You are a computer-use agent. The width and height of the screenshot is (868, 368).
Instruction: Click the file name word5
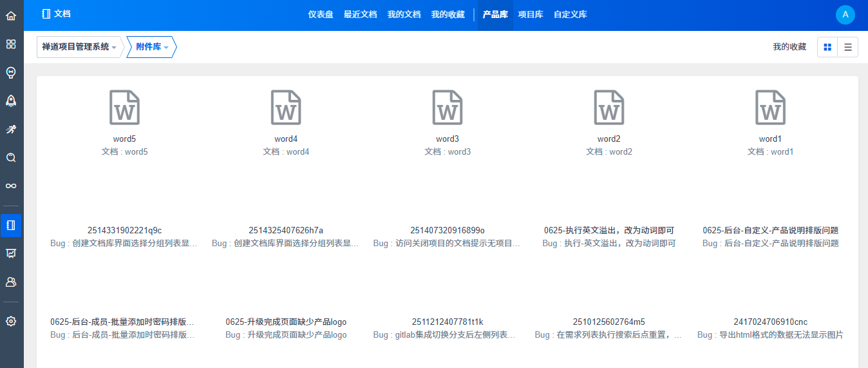click(x=124, y=139)
